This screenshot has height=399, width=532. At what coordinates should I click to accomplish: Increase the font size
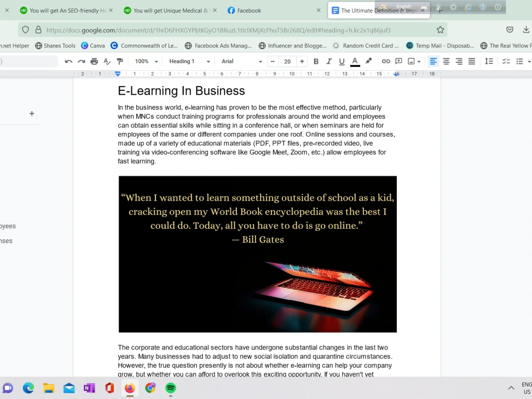[x=302, y=61]
